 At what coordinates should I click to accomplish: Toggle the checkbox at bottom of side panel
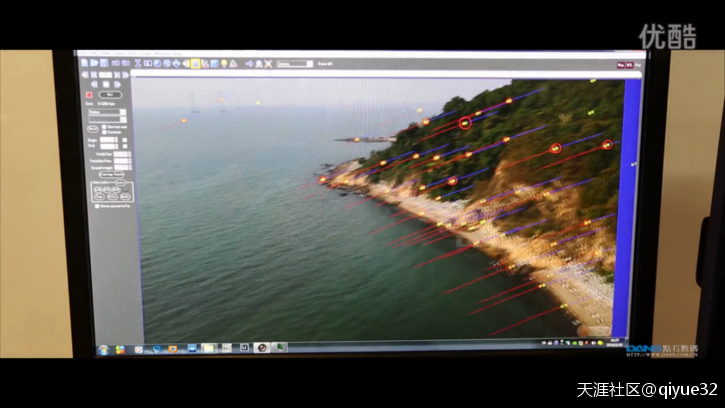(x=97, y=206)
